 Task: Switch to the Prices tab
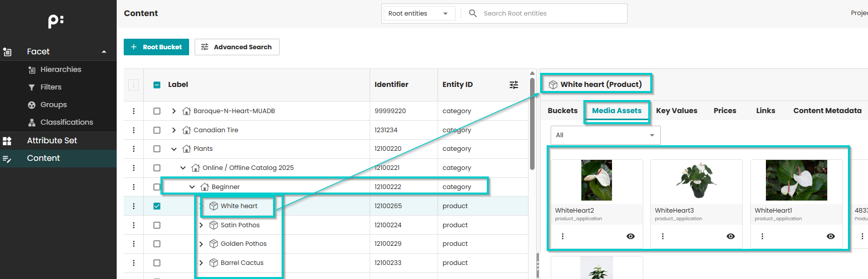[x=725, y=111]
